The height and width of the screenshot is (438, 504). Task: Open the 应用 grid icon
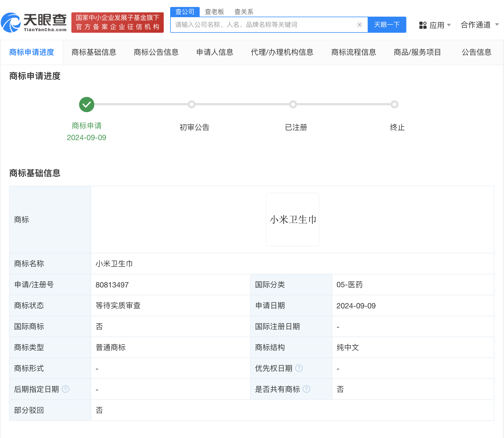tap(423, 25)
